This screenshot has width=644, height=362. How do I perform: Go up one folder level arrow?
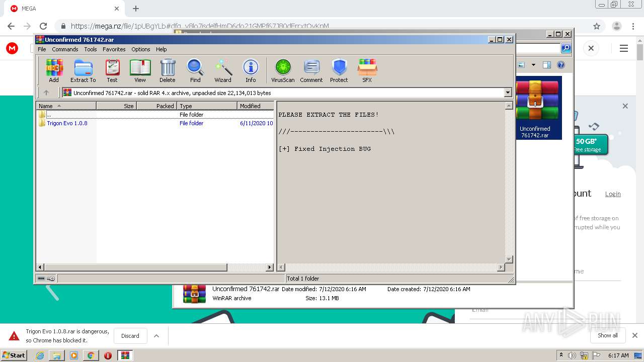pos(46,93)
